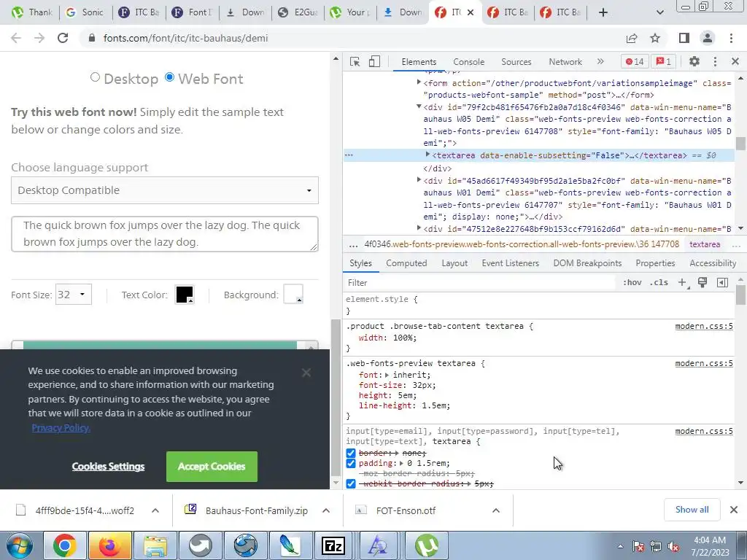Open options for the woff2 download
This screenshot has height=560, width=747.
[x=155, y=510]
